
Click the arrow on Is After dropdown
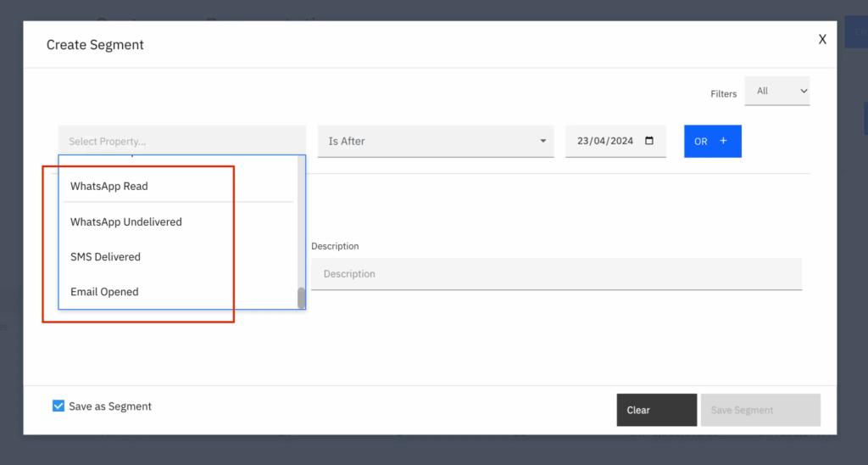[x=542, y=141]
